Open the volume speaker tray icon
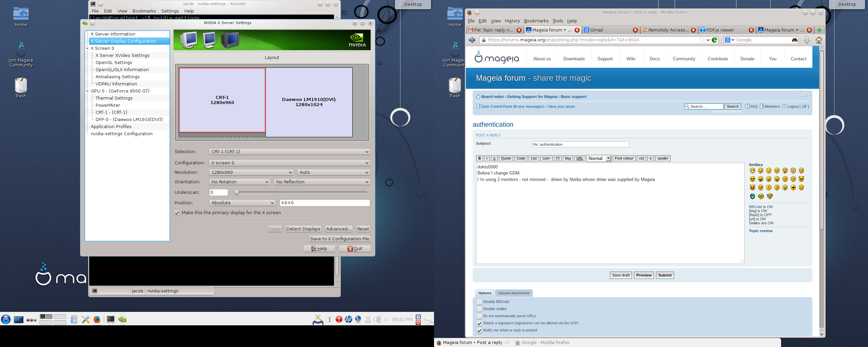This screenshot has width=868, height=347. pos(377,320)
